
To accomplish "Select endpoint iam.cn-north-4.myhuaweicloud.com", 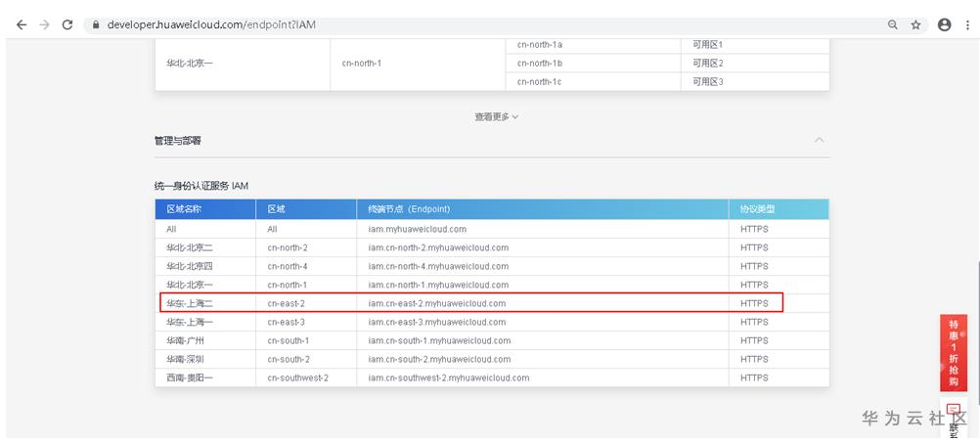I will click(x=438, y=267).
